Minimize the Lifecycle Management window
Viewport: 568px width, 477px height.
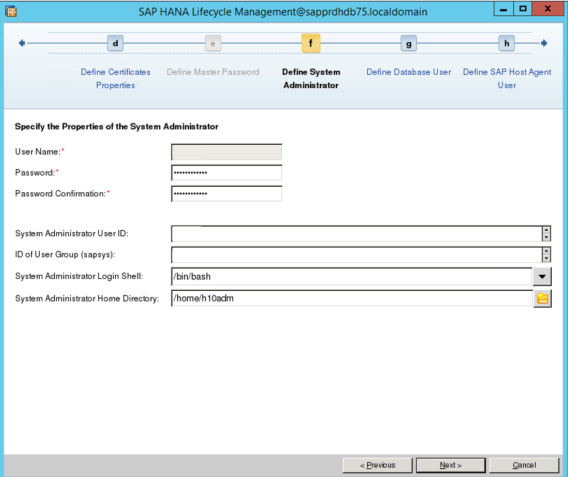[x=504, y=9]
